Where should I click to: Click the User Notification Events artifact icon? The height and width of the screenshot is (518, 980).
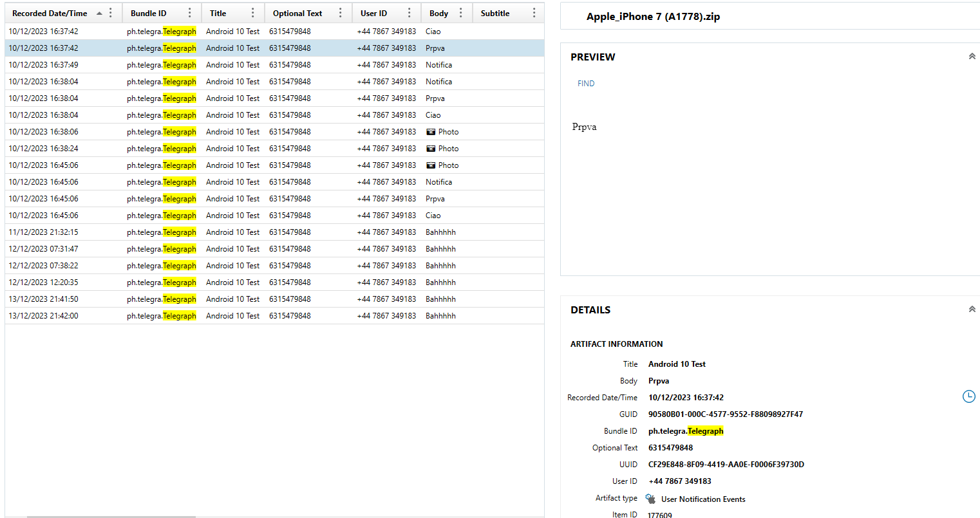[650, 499]
